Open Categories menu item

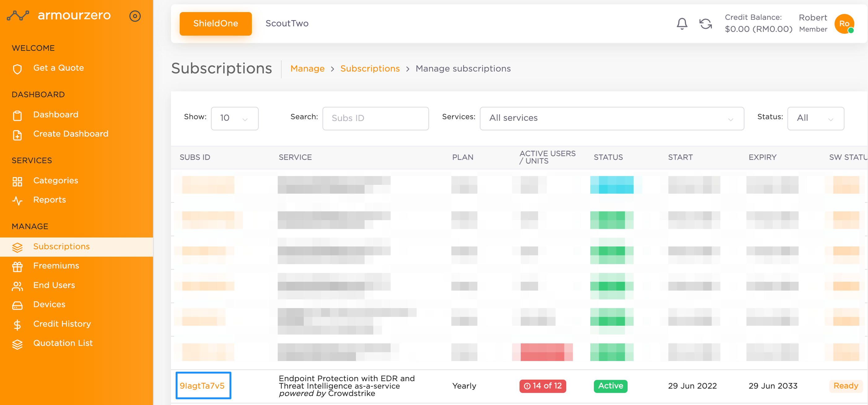point(55,181)
